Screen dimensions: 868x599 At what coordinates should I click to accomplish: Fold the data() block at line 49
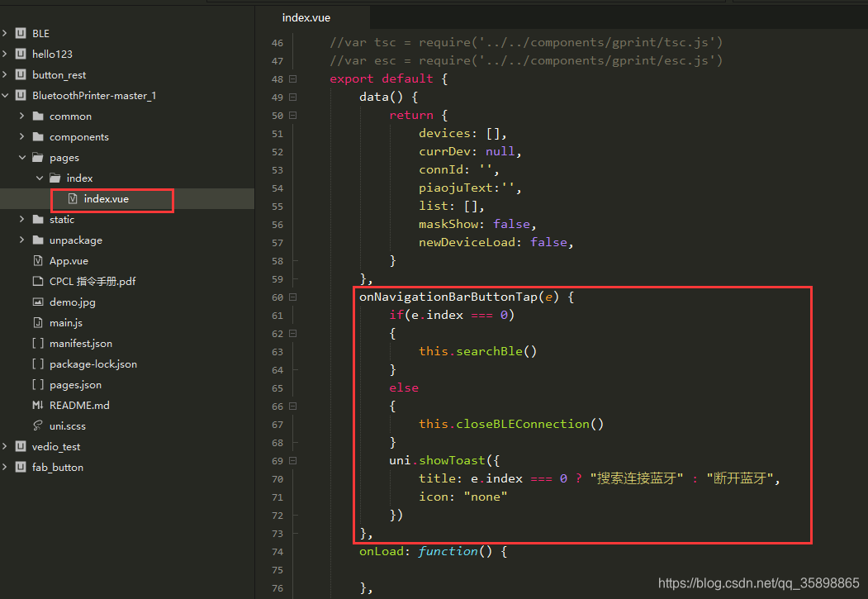click(x=293, y=97)
